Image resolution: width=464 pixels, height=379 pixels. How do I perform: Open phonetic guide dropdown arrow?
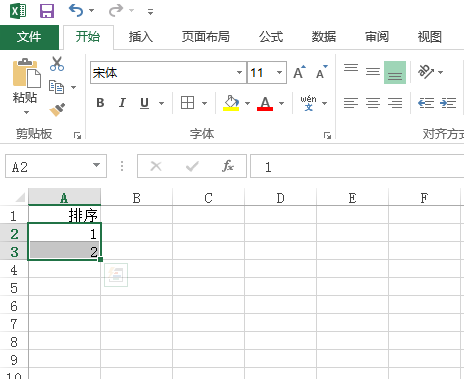(x=324, y=103)
